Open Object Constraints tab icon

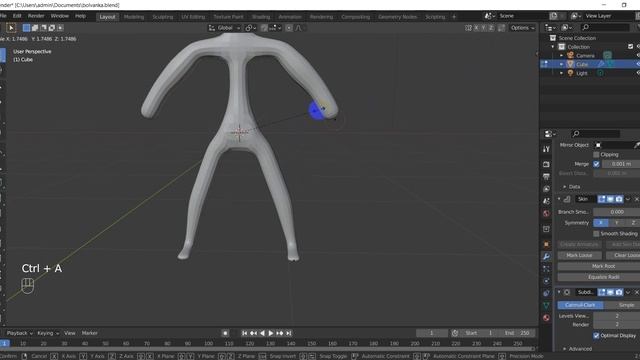(546, 293)
